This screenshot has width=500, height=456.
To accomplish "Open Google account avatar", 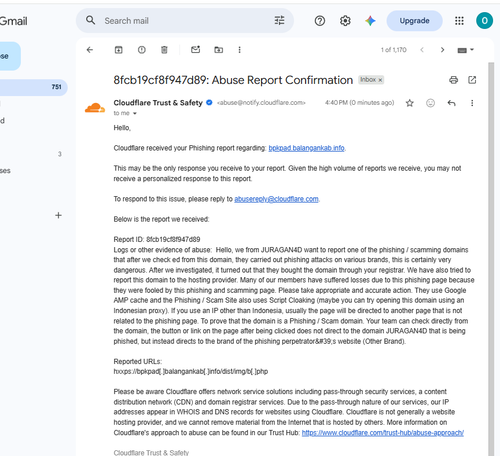I will point(484,21).
